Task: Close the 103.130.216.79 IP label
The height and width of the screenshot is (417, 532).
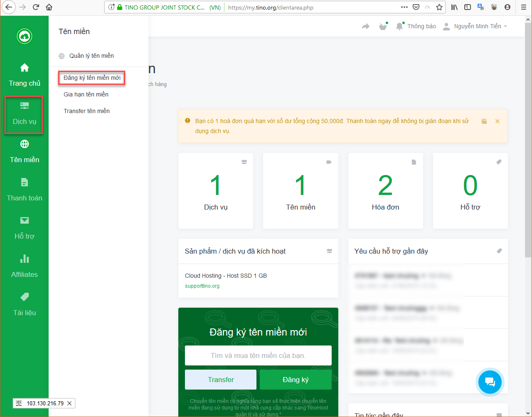Action: coord(69,403)
